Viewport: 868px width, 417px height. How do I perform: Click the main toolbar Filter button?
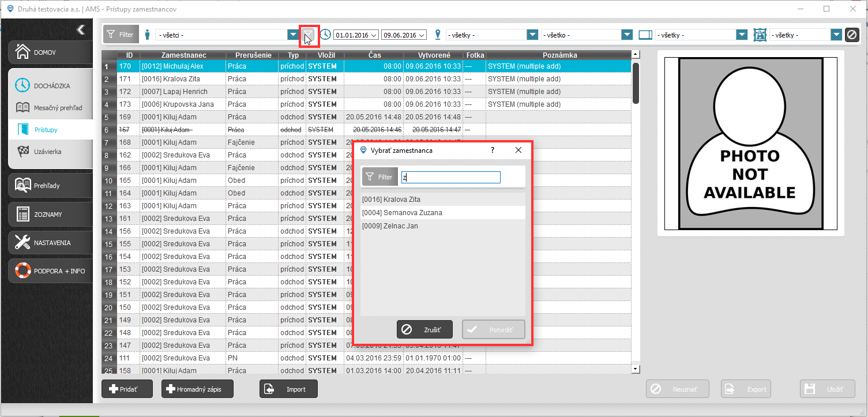click(121, 35)
